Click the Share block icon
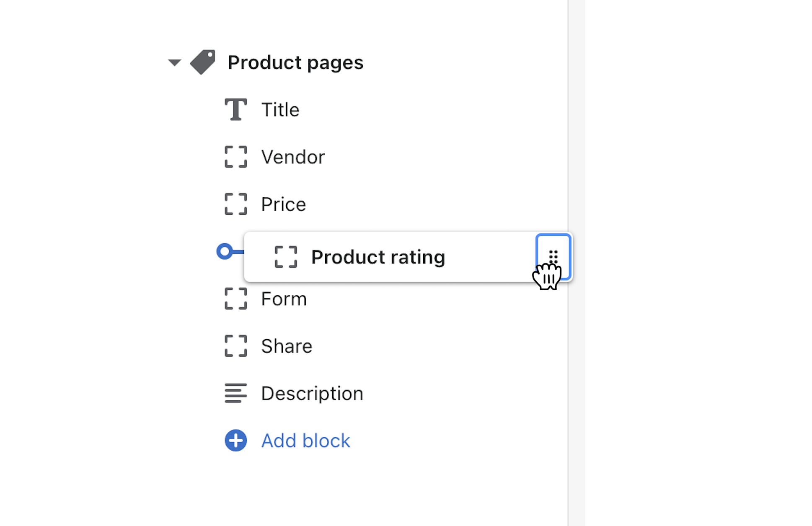Screen dimensions: 812x526 tap(236, 346)
